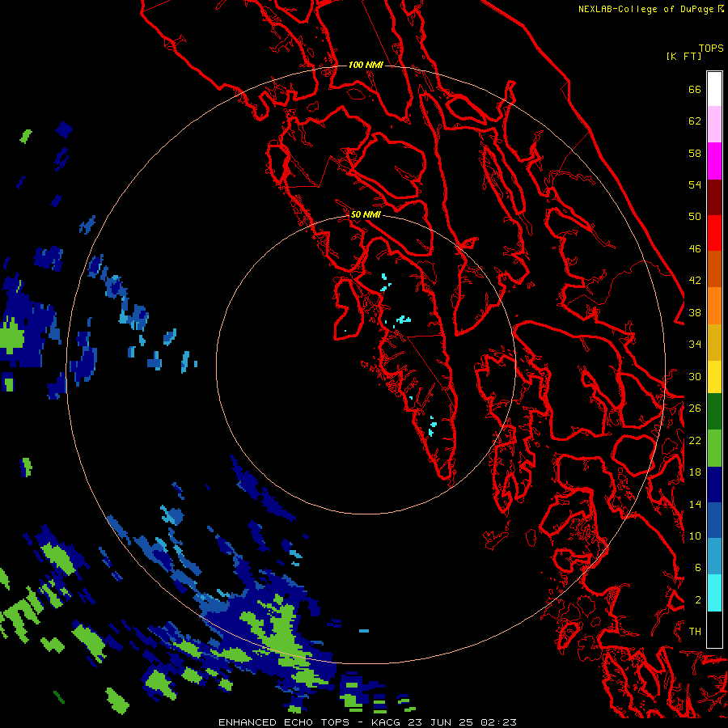Click the 'ENHANCED ECHO TOPS' product title

pos(284,722)
